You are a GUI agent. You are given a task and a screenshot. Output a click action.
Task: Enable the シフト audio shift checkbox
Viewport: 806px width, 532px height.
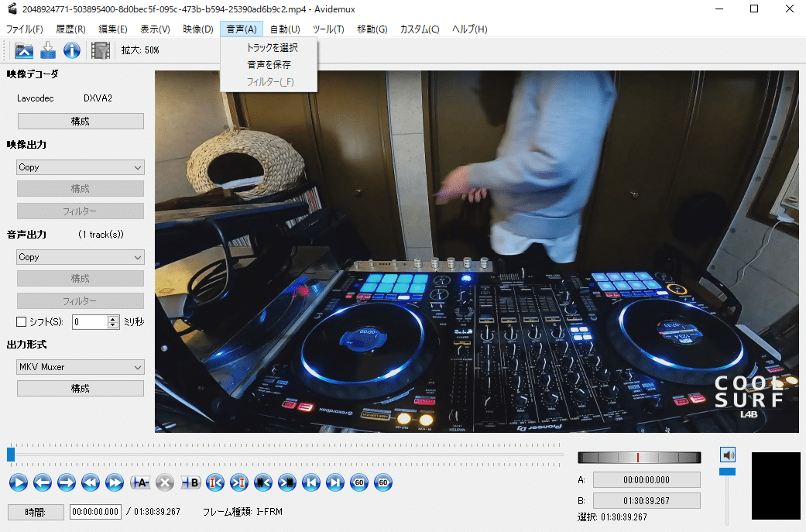pos(21,321)
